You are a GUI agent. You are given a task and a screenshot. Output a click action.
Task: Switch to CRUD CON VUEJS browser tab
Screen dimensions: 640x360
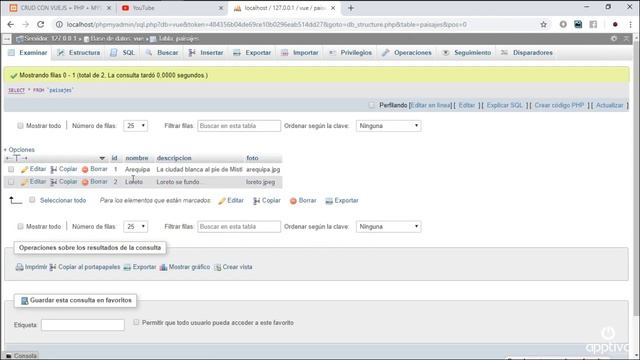coord(60,8)
